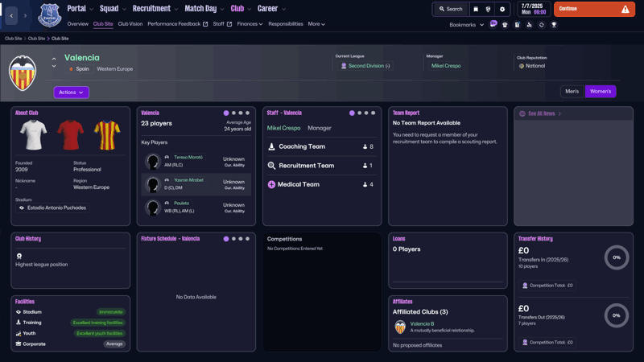644x362 pixels.
Task: Open manager Mikel Crespo link in header
Action: coord(446,66)
